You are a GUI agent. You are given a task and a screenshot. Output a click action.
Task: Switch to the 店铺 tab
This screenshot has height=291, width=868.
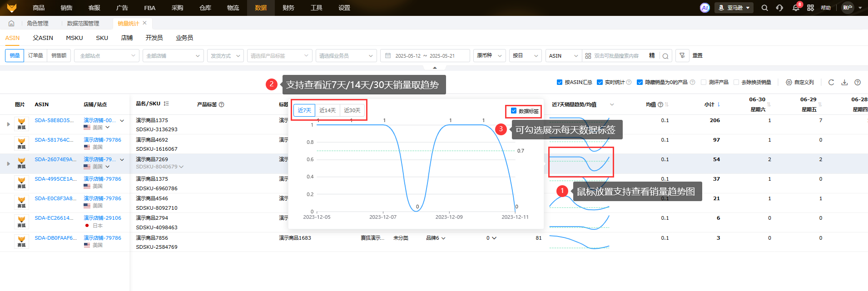[127, 38]
